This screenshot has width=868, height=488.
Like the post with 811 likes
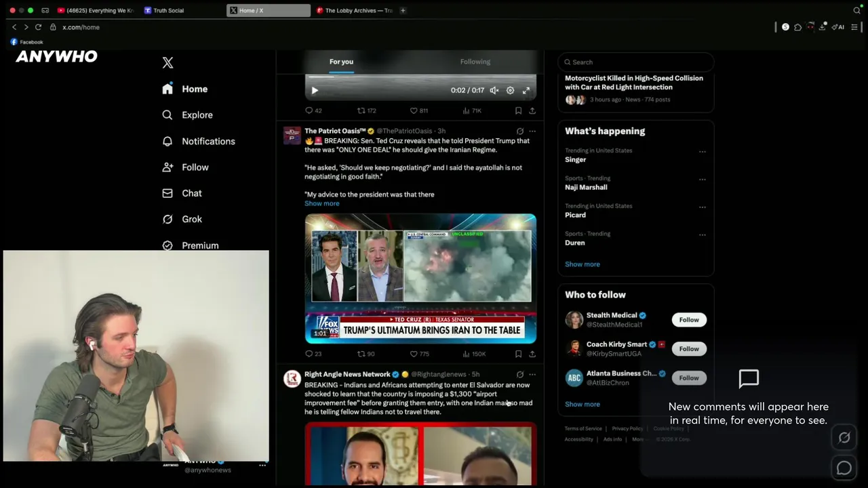point(418,110)
